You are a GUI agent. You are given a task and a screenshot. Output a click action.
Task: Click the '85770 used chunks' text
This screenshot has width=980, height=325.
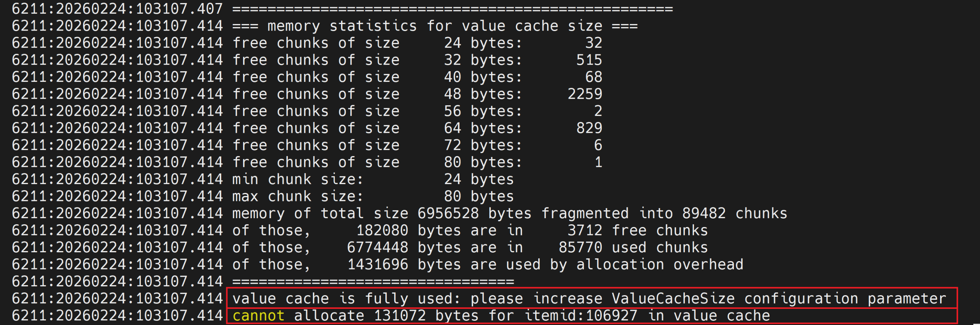pos(633,247)
